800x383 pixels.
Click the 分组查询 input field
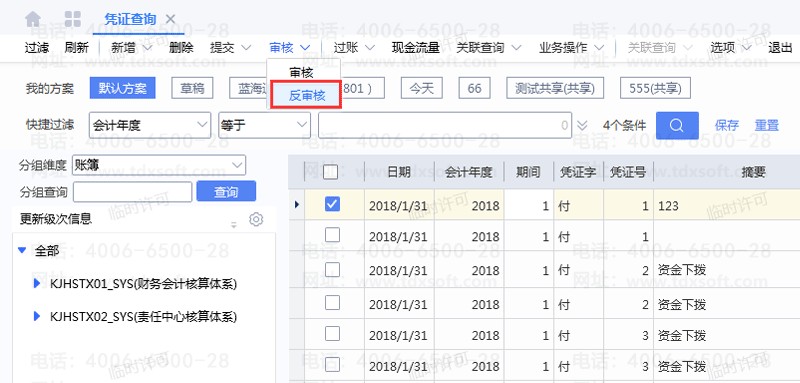[133, 192]
